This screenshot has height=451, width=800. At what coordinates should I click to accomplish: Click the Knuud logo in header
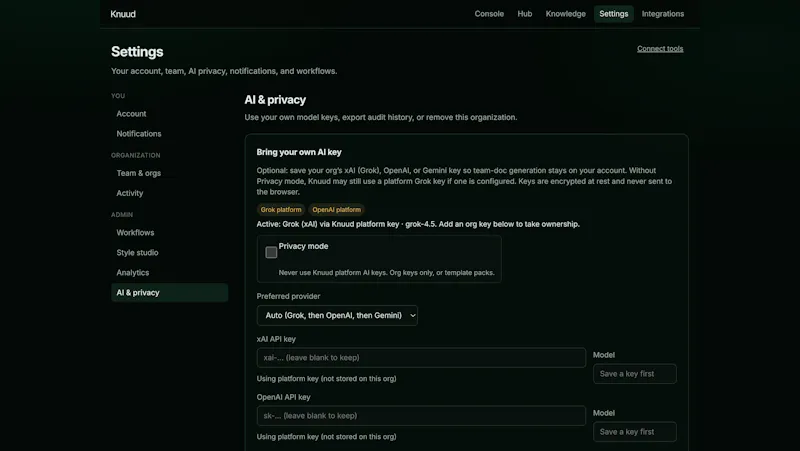(123, 14)
